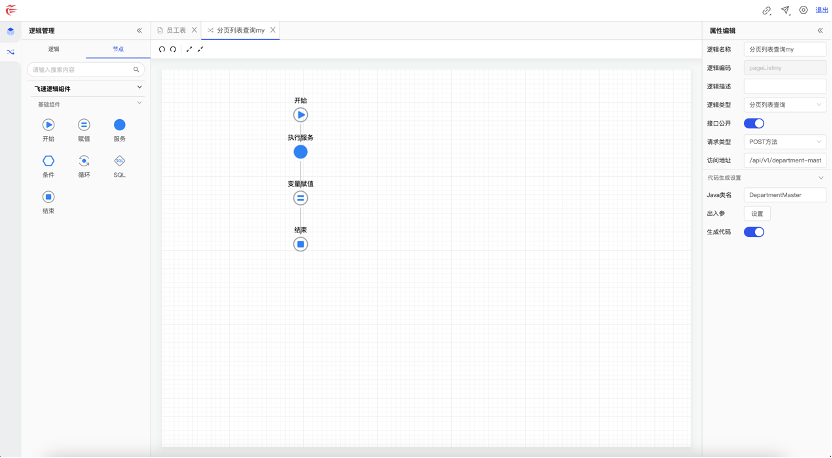Collapse the 飞速逻辑组件 section
832x458 pixels.
(x=139, y=88)
